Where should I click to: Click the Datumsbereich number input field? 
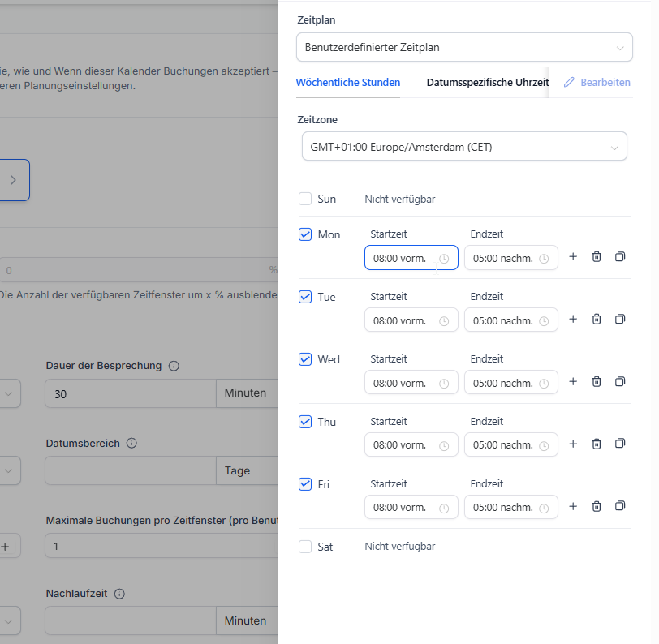click(x=130, y=470)
